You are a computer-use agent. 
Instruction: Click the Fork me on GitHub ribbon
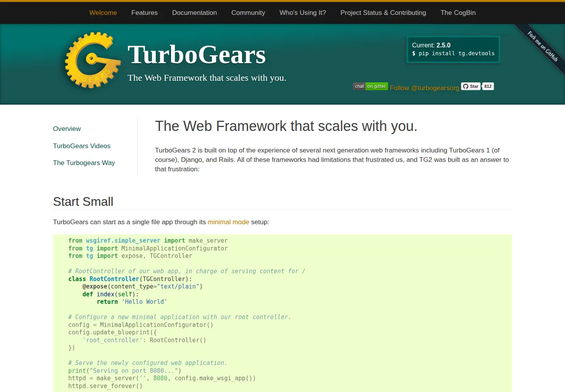point(542,46)
